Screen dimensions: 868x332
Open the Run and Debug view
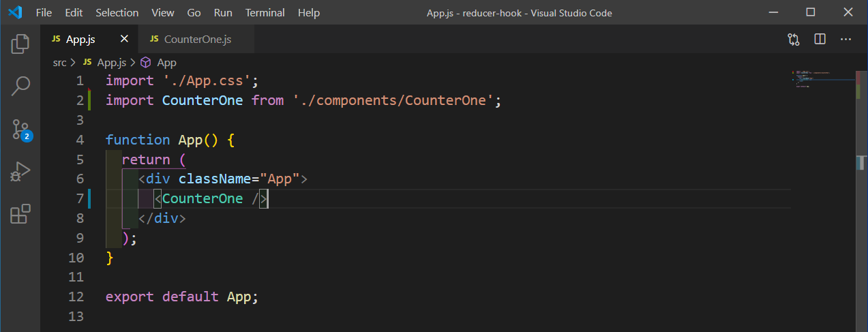20,172
